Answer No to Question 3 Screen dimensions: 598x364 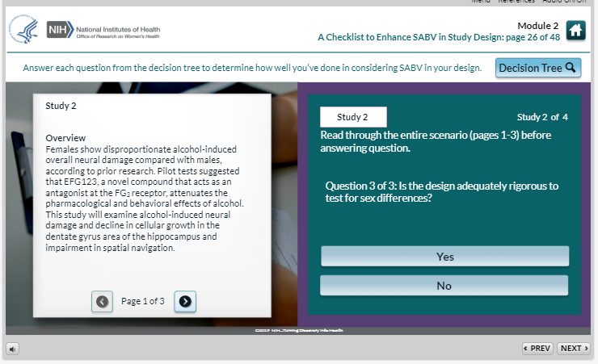click(x=444, y=286)
